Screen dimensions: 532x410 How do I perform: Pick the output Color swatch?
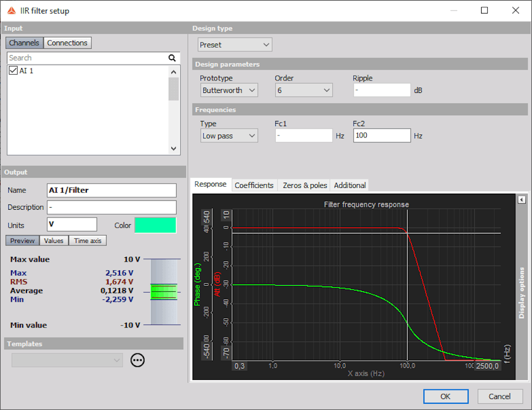point(155,225)
